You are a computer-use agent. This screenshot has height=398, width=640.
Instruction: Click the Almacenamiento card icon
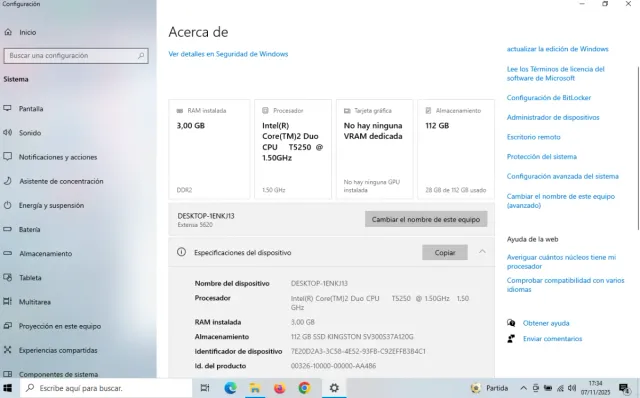[429, 111]
